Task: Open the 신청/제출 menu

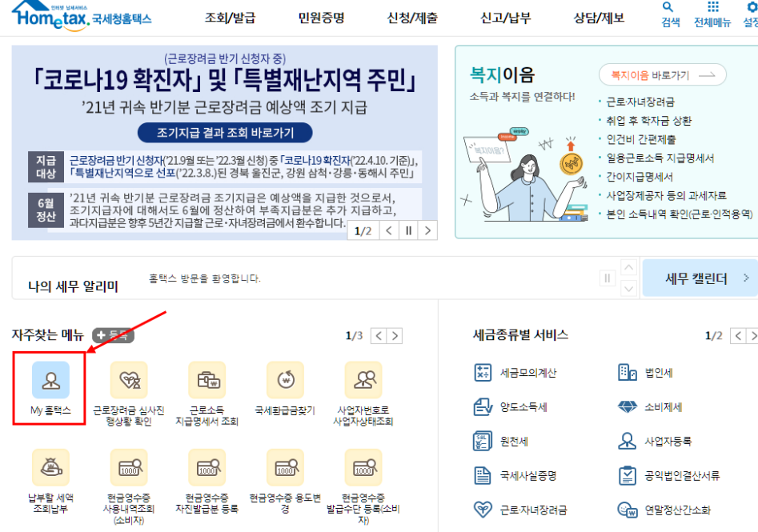Action: pyautogui.click(x=412, y=18)
